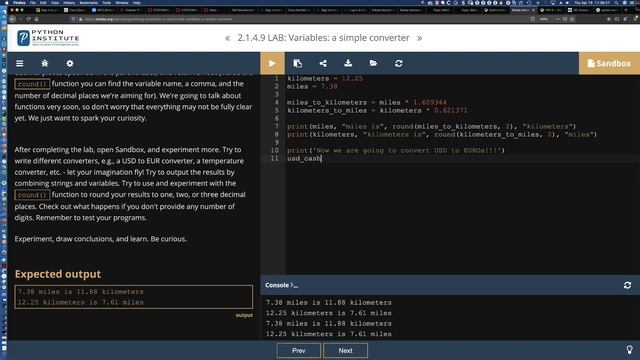This screenshot has width=640, height=360.
Task: Click the lab title '2.1.4.9 LAB: Variables: a simple converter'
Action: coord(323,38)
